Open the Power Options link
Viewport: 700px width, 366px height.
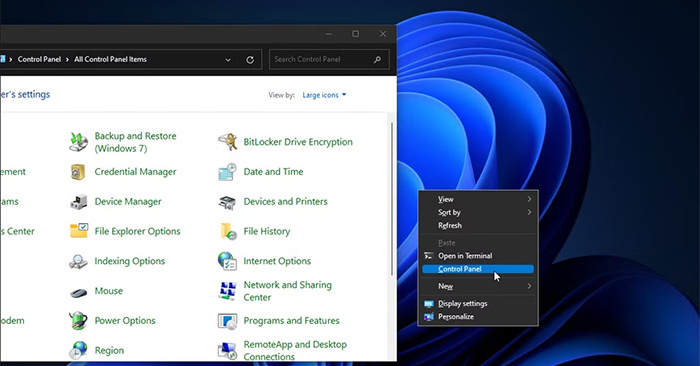pyautogui.click(x=125, y=321)
